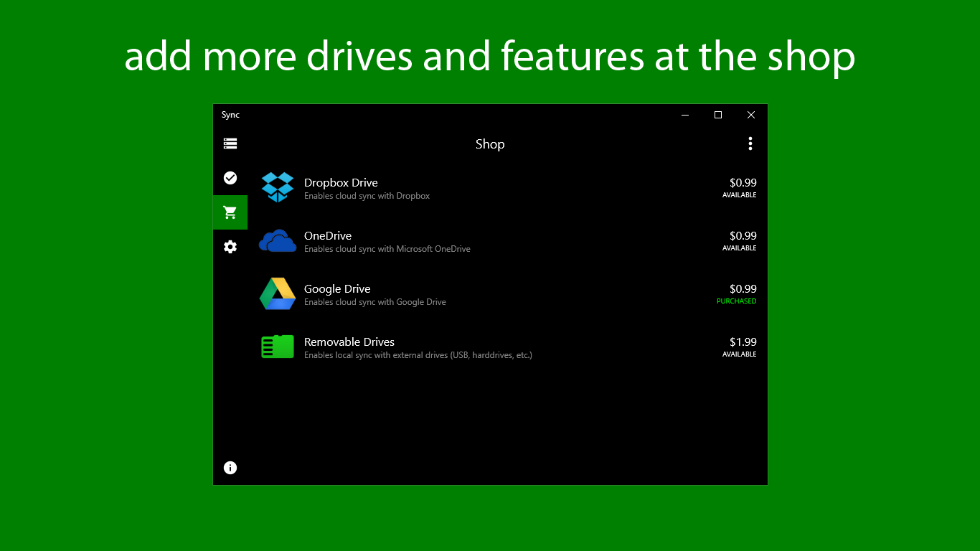Close the Sync window

pyautogui.click(x=751, y=115)
